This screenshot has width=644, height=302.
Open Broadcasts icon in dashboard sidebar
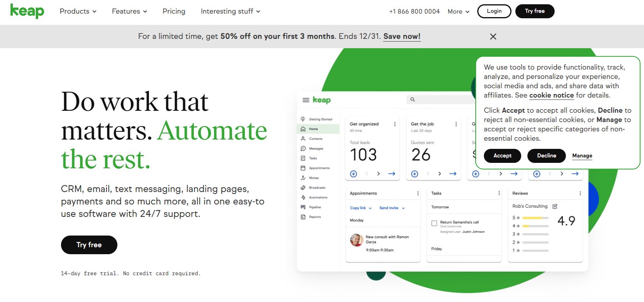click(x=303, y=187)
